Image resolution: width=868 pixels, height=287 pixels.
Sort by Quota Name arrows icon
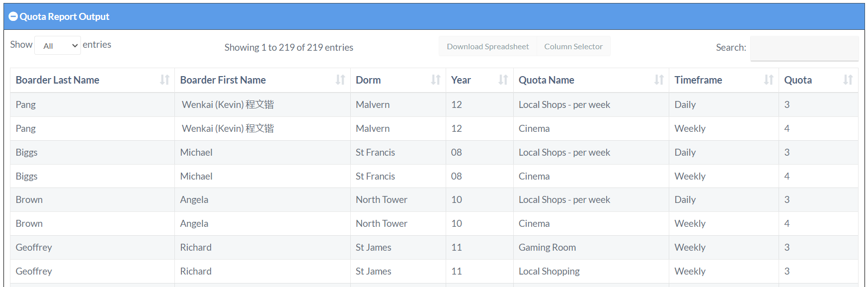[x=659, y=80]
